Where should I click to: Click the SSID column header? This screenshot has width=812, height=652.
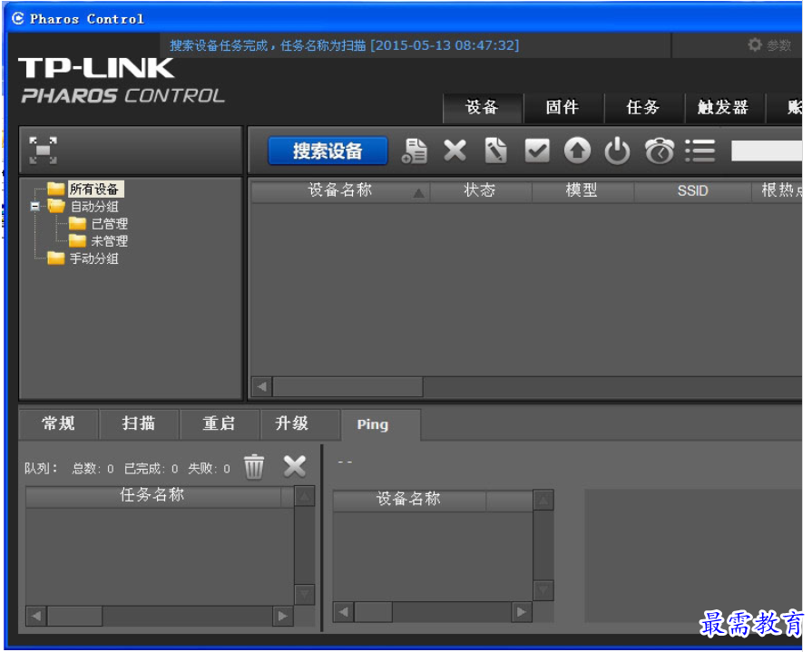tap(693, 191)
